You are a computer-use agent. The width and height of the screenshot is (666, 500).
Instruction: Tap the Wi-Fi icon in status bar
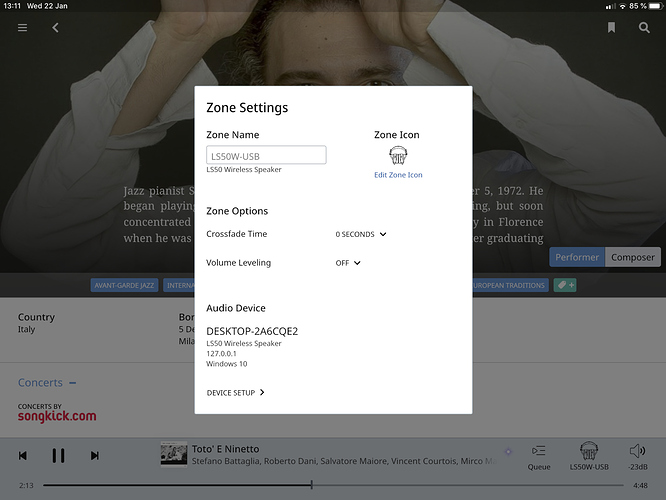click(622, 6)
